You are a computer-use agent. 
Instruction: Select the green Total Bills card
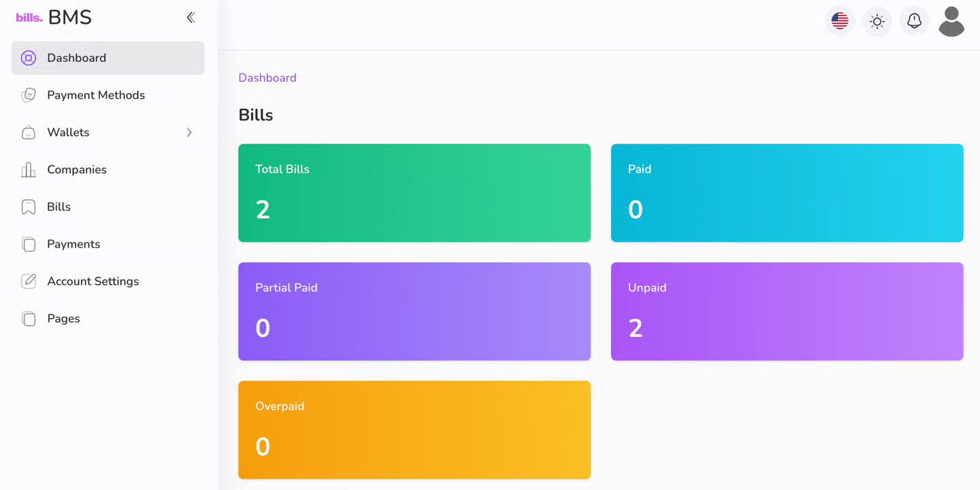(414, 193)
